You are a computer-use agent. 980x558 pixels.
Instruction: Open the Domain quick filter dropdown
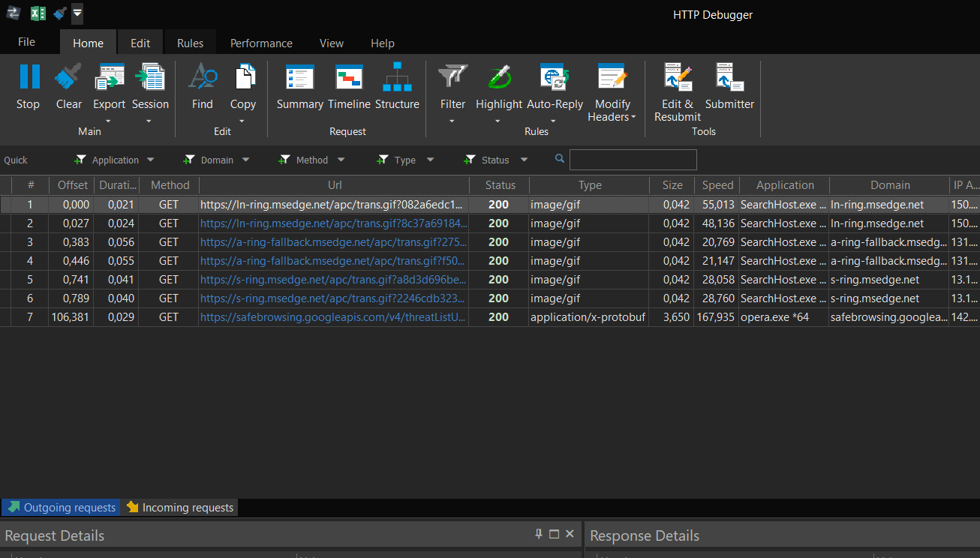[245, 160]
